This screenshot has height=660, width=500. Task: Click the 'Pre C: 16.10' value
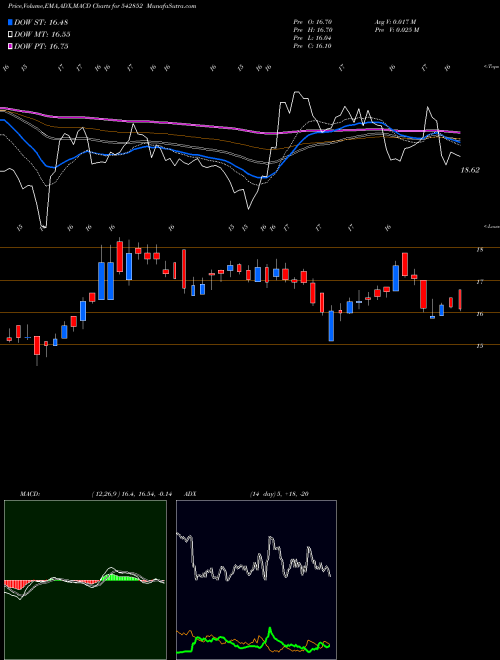tap(313, 46)
